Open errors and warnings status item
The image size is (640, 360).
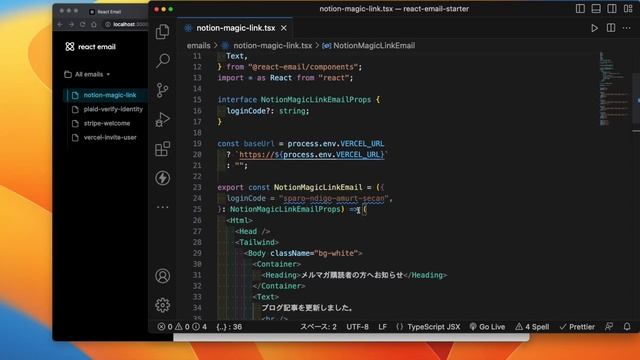[182, 327]
